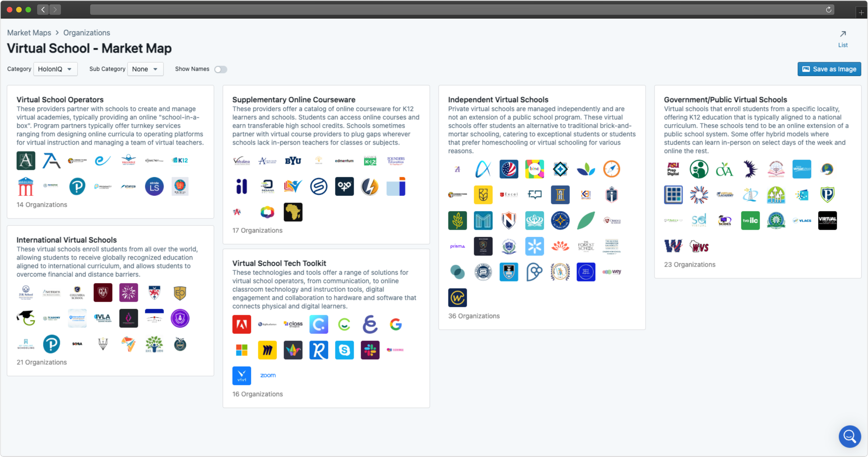This screenshot has height=457, width=868.
Task: Click the Government/Public Virtual Schools heading
Action: 726,99
